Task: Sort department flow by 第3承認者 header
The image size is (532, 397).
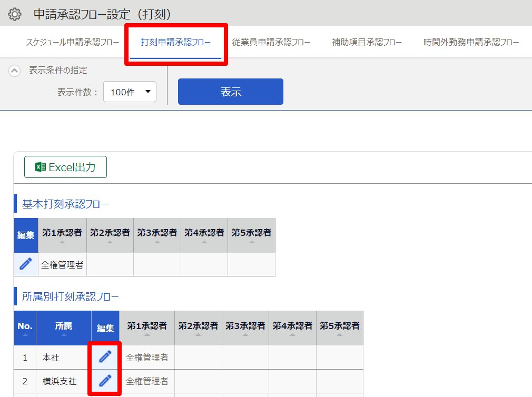Action: (x=245, y=328)
